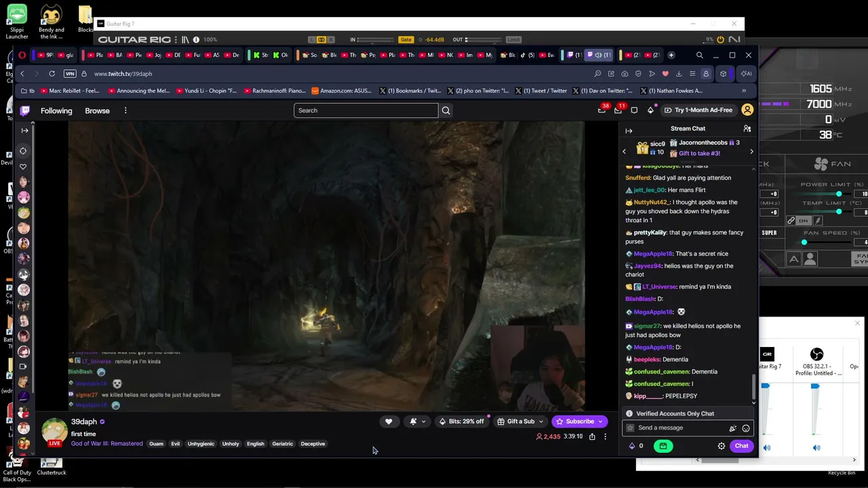
Task: Open the Bits: 29% off dropdown
Action: 464,422
